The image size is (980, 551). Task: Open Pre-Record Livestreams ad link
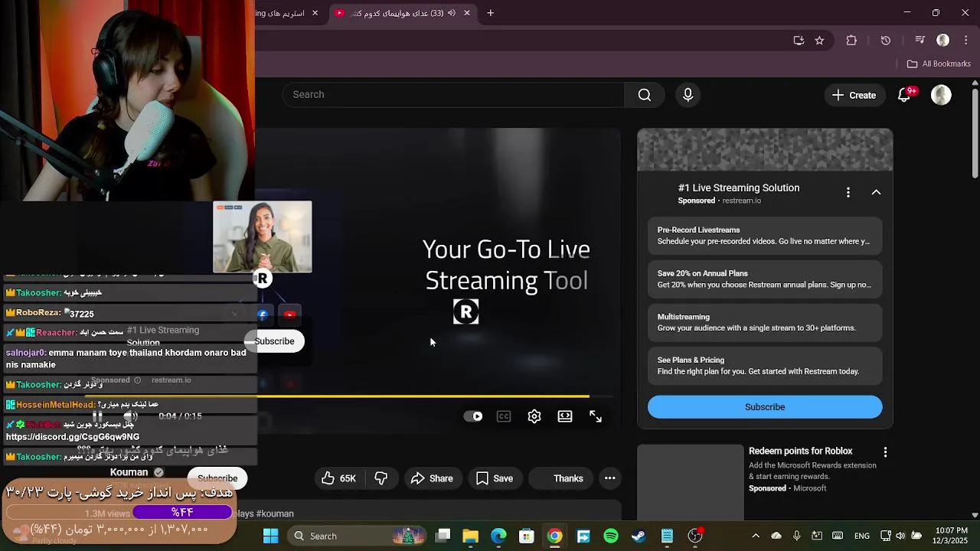[765, 236]
